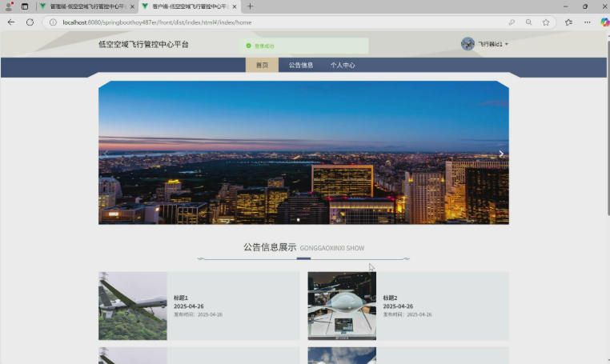Image resolution: width=610 pixels, height=364 pixels.
Task: Open the 标题1 announcement title
Action: coord(181,298)
